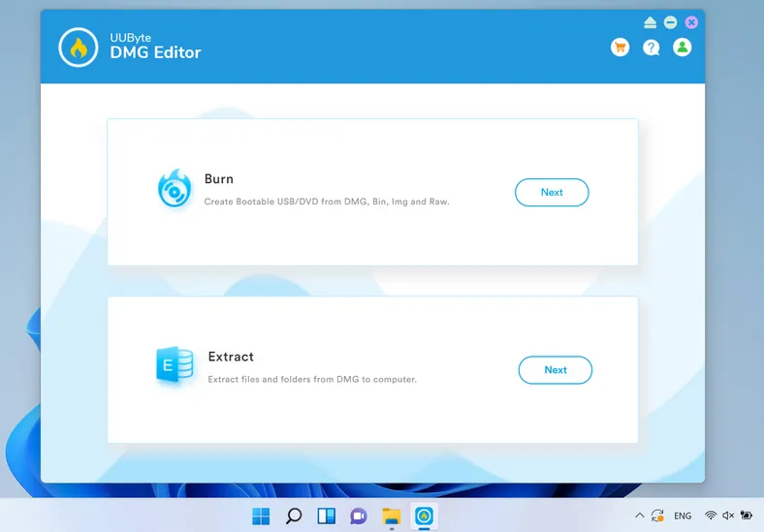Viewport: 764px width, 532px height.
Task: Open File Explorer from the taskbar
Action: click(392, 516)
